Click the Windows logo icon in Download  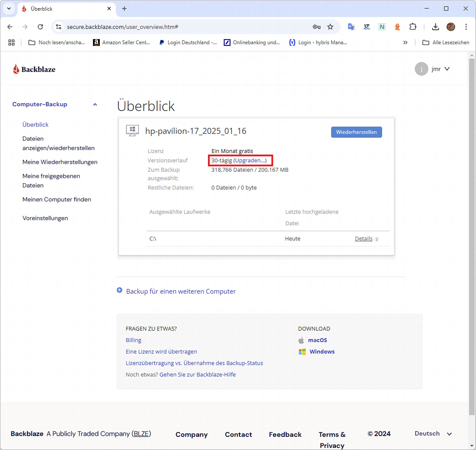click(302, 352)
